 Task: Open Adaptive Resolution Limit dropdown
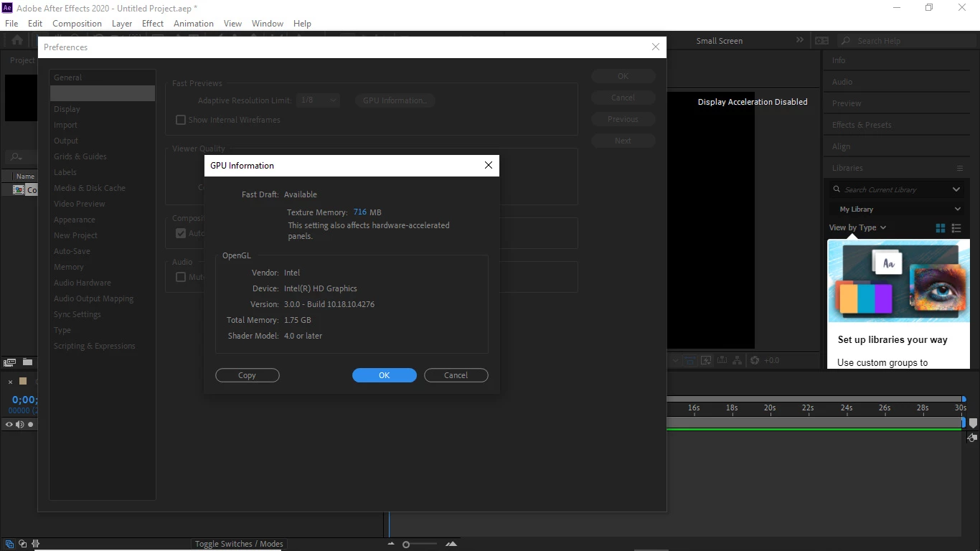click(x=318, y=100)
